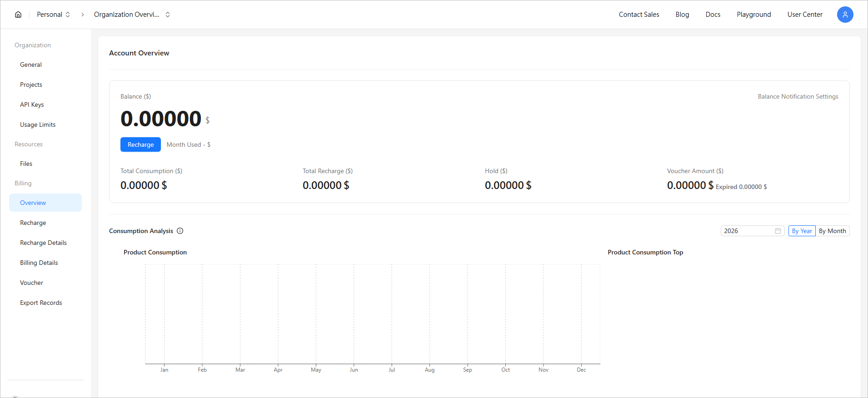Click the blue Recharge button

click(140, 144)
